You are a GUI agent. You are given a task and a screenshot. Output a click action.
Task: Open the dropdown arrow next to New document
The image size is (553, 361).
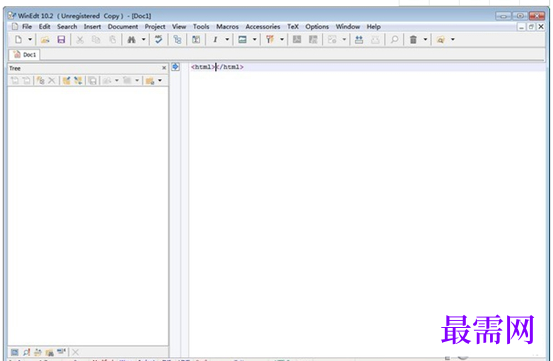pos(30,39)
